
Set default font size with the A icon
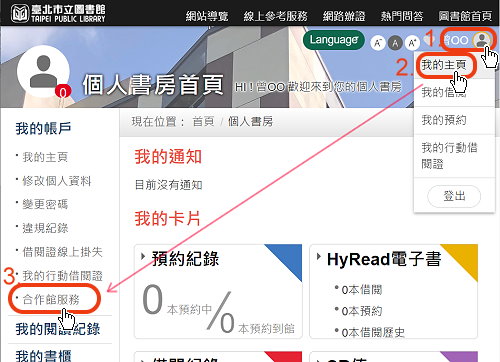[395, 43]
